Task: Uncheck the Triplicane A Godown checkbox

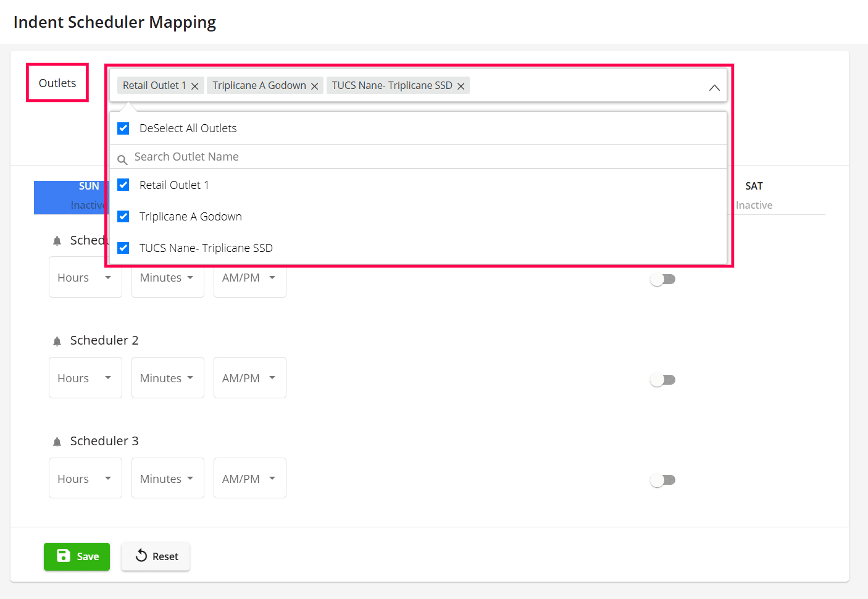Action: click(123, 217)
